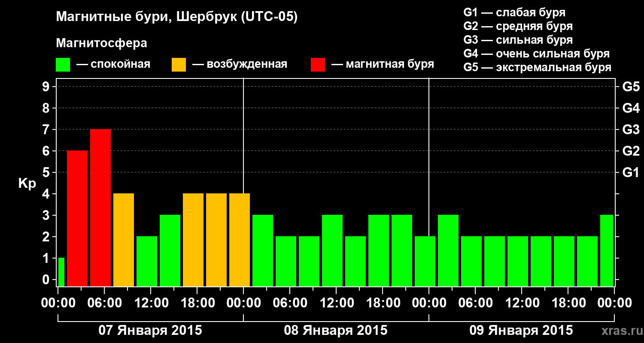This screenshot has height=343, width=644.
Task: Click the 08 Января 2015 date label
Action: point(336,331)
